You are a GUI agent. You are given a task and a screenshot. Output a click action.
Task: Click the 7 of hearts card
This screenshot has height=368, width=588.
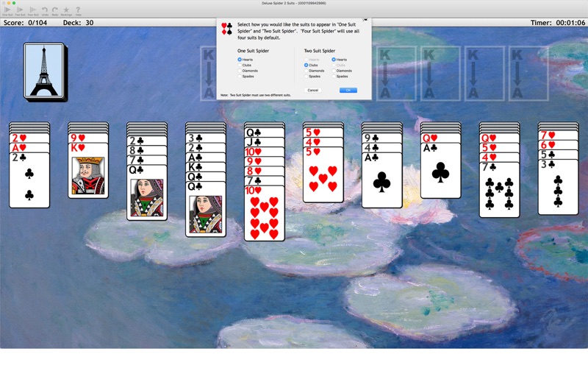558,135
